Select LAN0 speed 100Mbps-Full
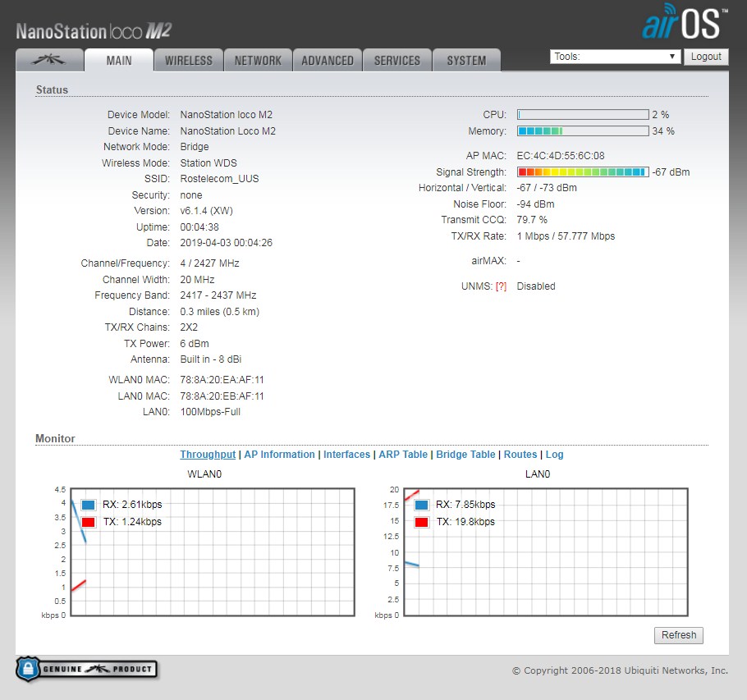The height and width of the screenshot is (700, 747). click(210, 413)
